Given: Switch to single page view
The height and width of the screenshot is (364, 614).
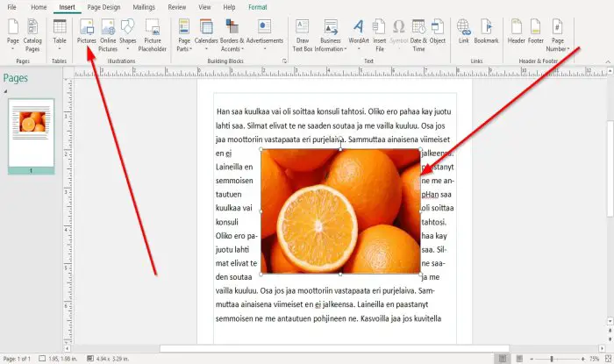Looking at the screenshot, I should pyautogui.click(x=503, y=359).
